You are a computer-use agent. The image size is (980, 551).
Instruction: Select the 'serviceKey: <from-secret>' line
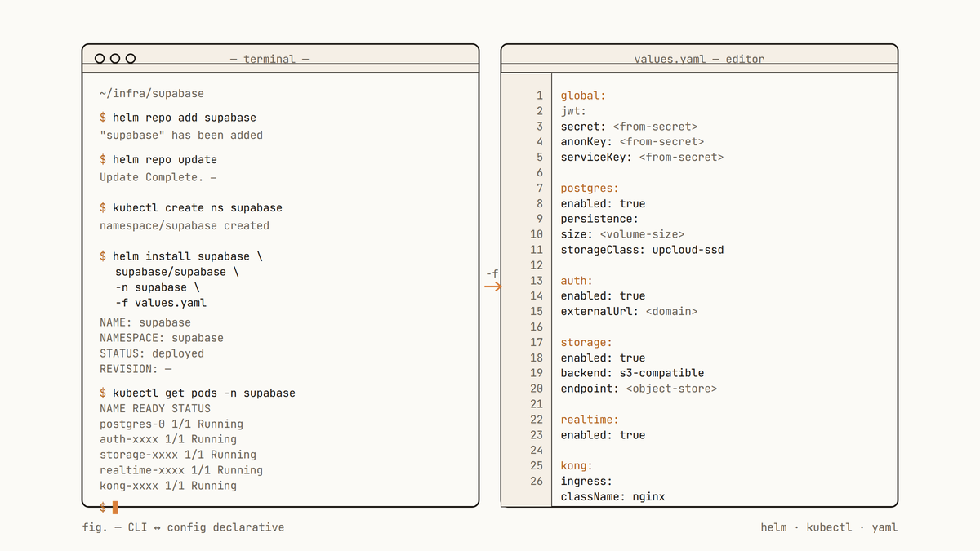coord(642,157)
